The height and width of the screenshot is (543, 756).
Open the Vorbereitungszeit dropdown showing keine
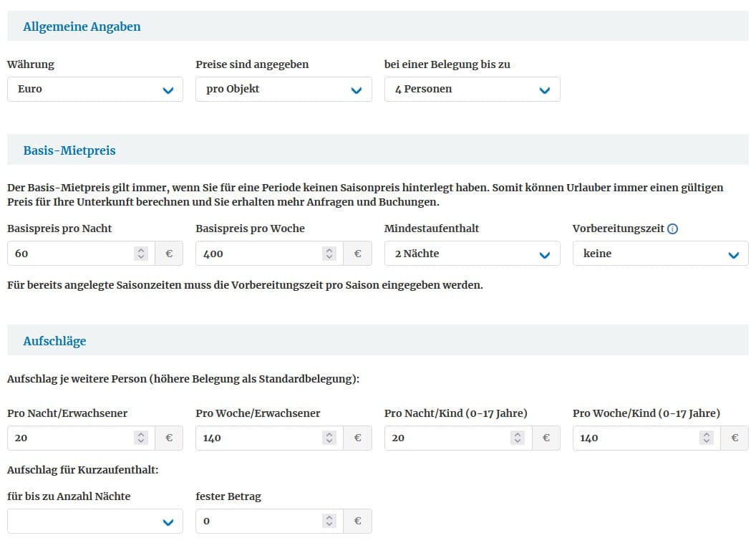coord(661,254)
